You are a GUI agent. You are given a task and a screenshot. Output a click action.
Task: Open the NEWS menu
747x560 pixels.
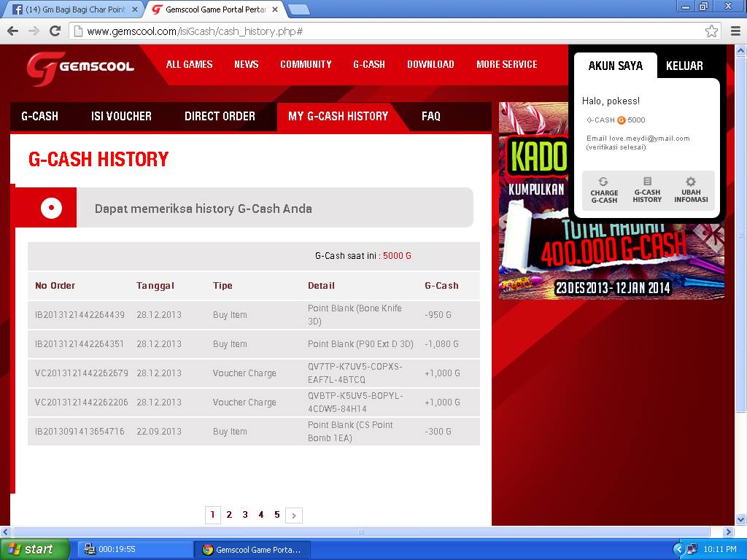point(247,64)
